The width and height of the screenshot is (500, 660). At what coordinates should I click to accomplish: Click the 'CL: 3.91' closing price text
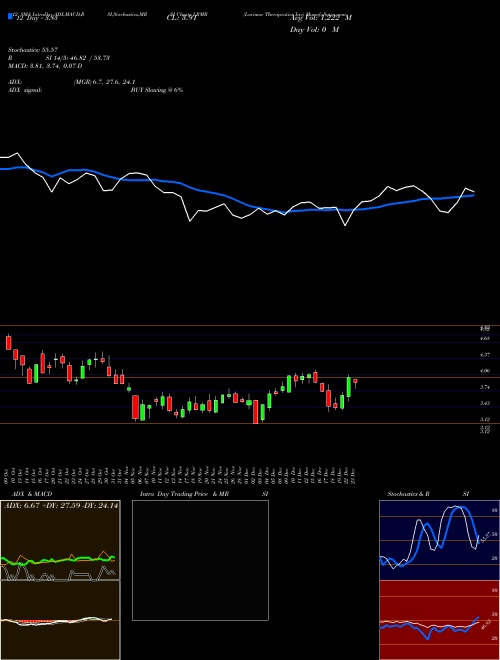click(x=182, y=18)
